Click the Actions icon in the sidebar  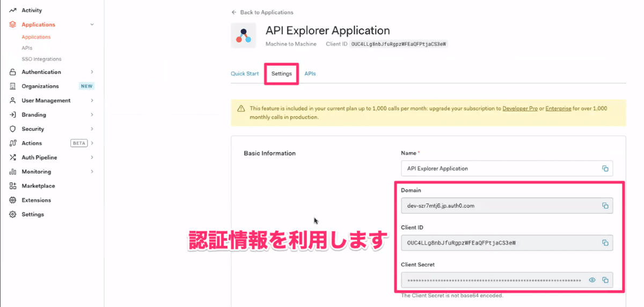(12, 143)
